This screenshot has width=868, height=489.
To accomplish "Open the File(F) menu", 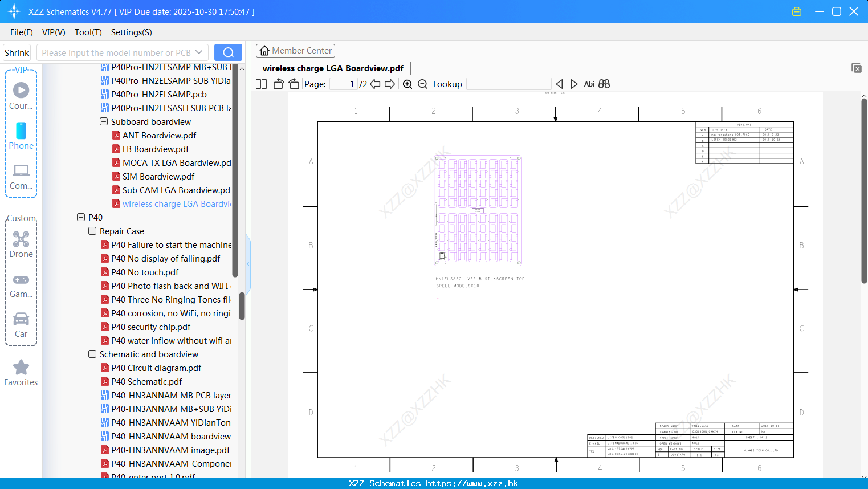I will [22, 32].
